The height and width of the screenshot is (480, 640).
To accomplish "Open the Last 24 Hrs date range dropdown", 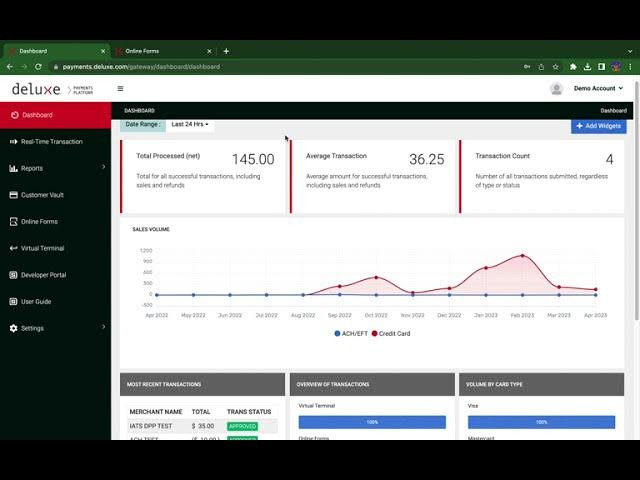I will [x=190, y=124].
